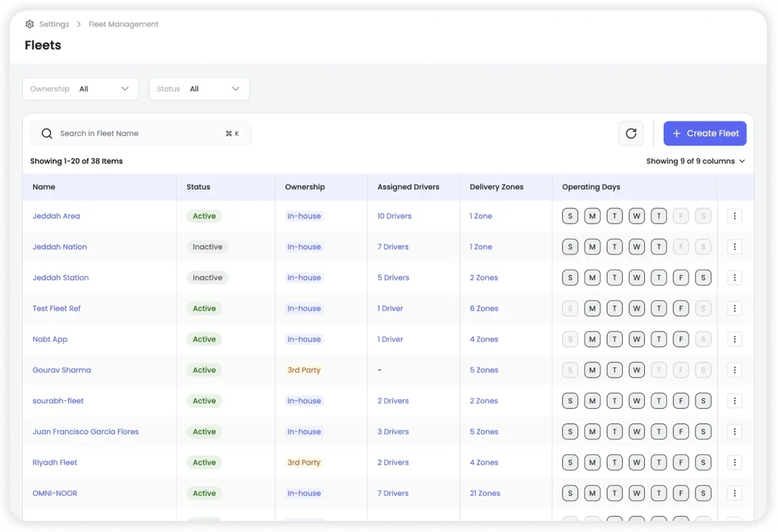The image size is (778, 532).
Task: Toggle Wednesday for Riyadh Fleet
Action: [x=637, y=462]
